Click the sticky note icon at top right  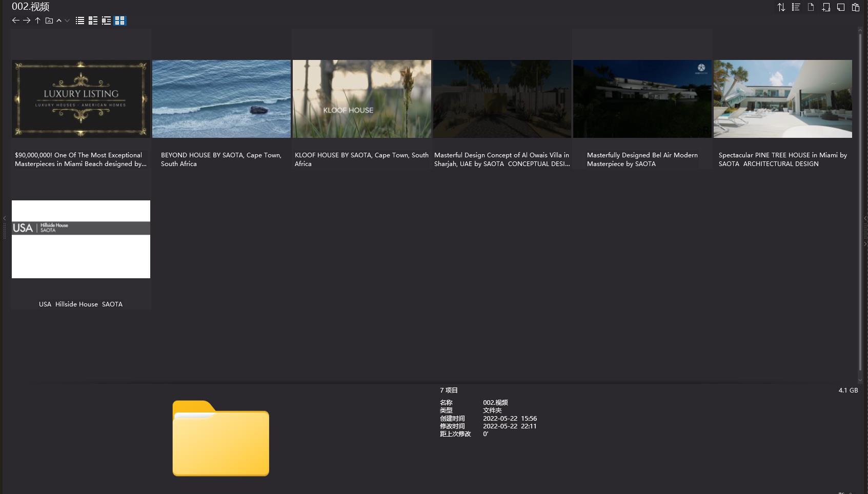pyautogui.click(x=841, y=7)
